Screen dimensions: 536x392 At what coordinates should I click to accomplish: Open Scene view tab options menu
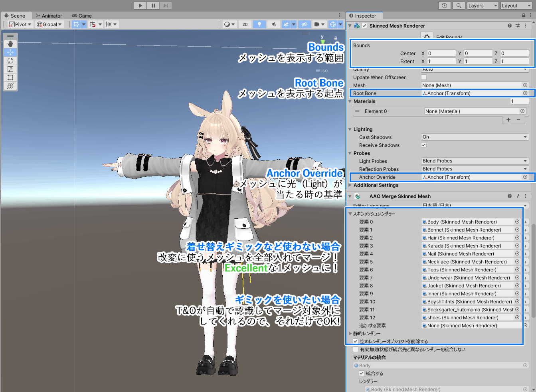(x=340, y=16)
